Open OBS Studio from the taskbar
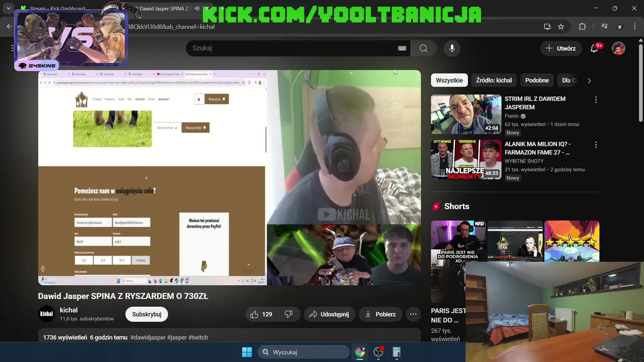 378,352
